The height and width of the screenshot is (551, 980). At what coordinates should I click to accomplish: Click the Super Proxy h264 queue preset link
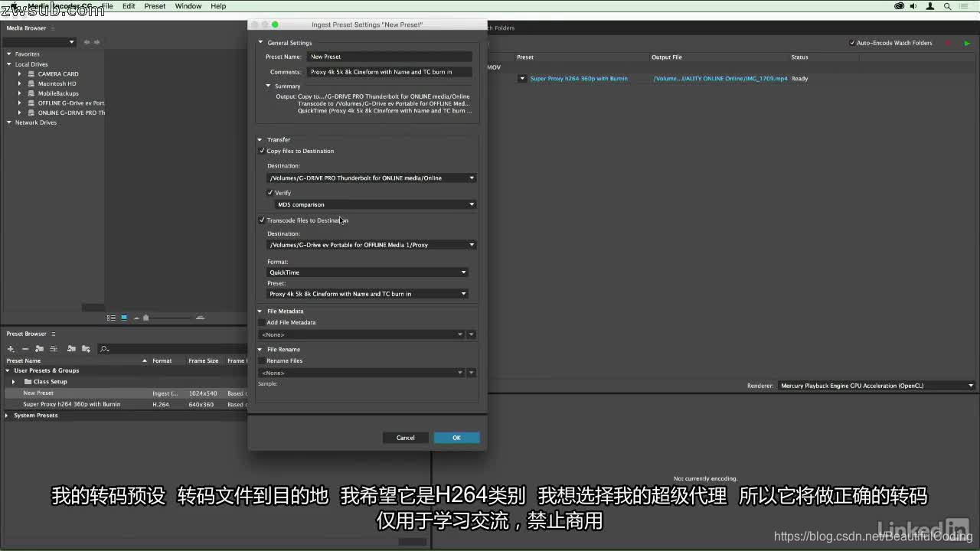(x=579, y=79)
